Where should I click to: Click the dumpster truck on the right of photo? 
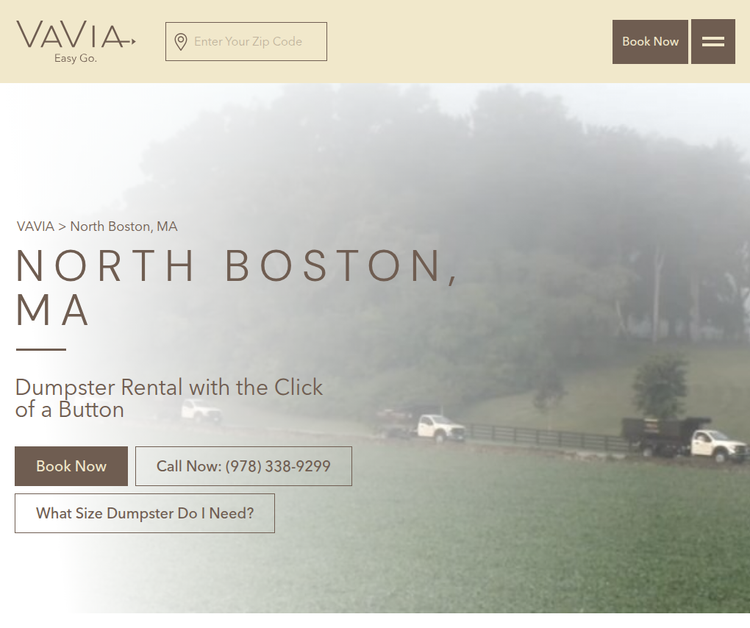pyautogui.click(x=684, y=439)
